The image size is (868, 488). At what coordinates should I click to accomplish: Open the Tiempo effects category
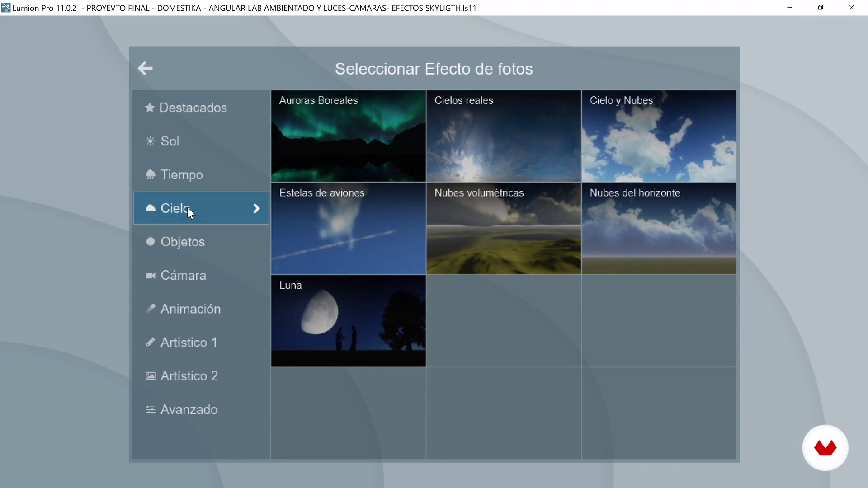click(201, 174)
